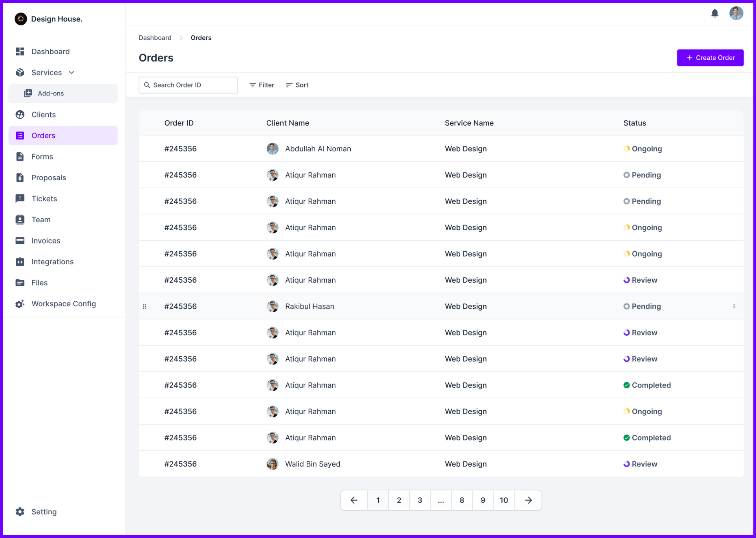Click the Add-ons icon
Image resolution: width=756 pixels, height=538 pixels.
point(28,93)
